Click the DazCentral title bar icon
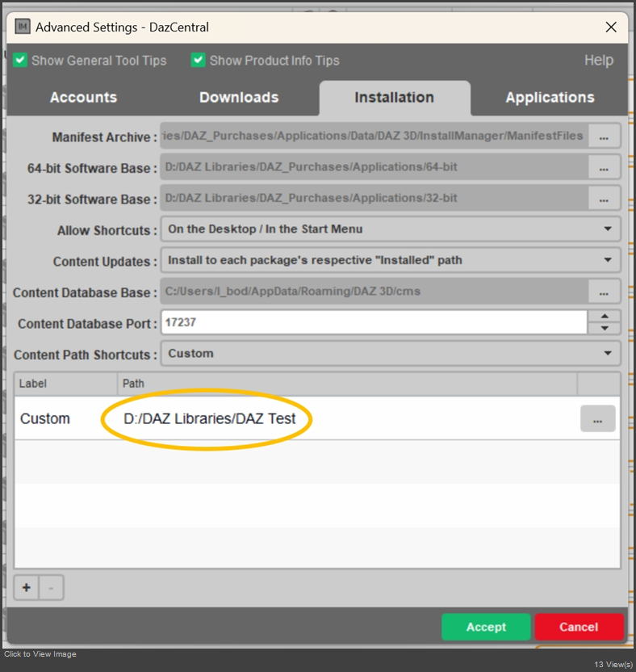 point(23,27)
